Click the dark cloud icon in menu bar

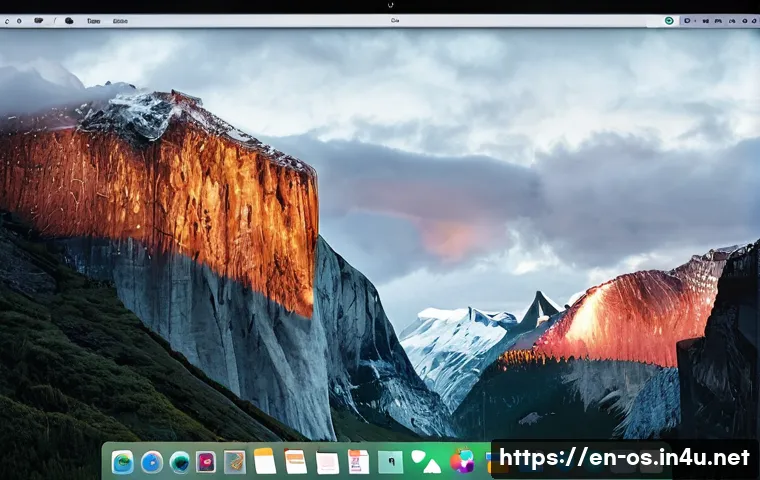pos(69,21)
